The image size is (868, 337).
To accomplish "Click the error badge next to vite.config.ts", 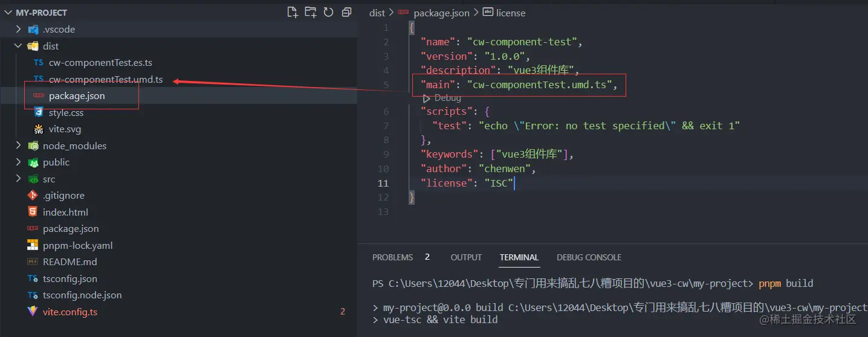I will click(x=343, y=312).
